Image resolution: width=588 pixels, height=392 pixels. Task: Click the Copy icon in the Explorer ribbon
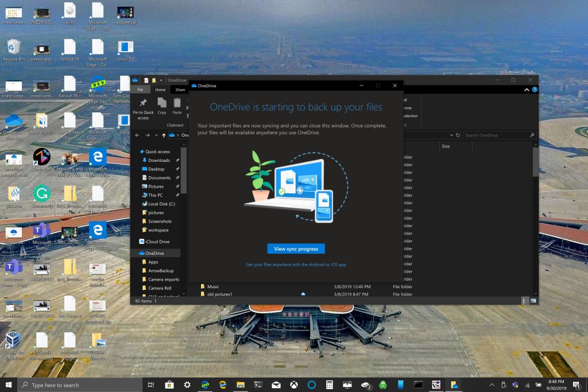161,106
